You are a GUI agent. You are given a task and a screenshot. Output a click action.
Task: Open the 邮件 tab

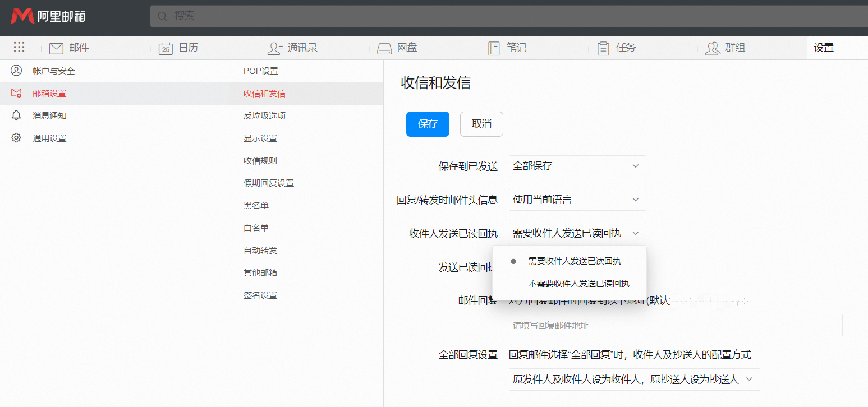click(79, 48)
